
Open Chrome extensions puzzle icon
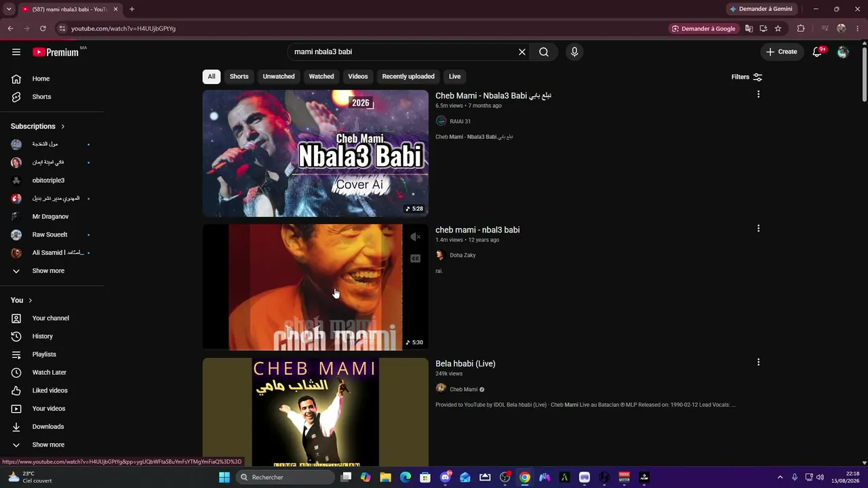tap(801, 28)
